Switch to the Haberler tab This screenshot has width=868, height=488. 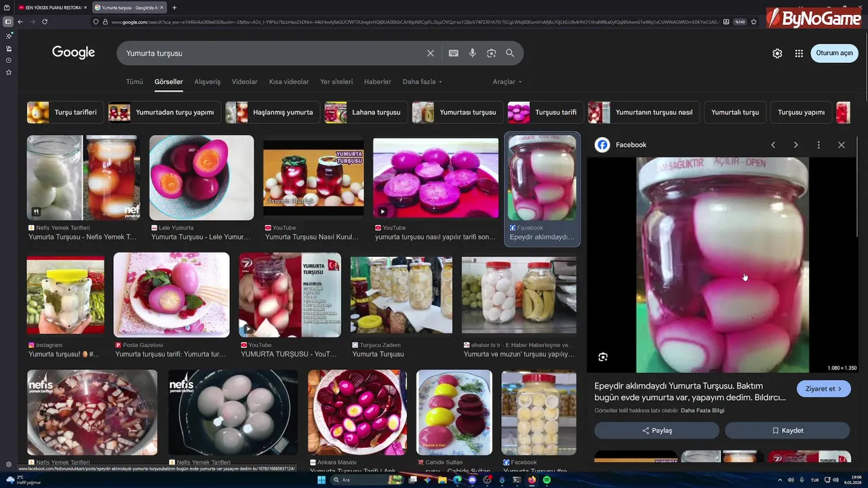click(378, 82)
